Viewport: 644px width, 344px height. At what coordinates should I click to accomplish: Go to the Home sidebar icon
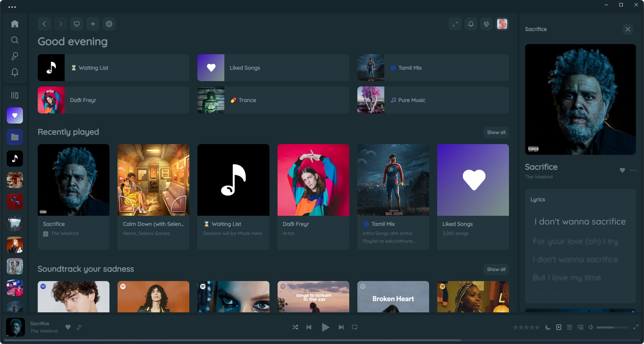pyautogui.click(x=15, y=24)
